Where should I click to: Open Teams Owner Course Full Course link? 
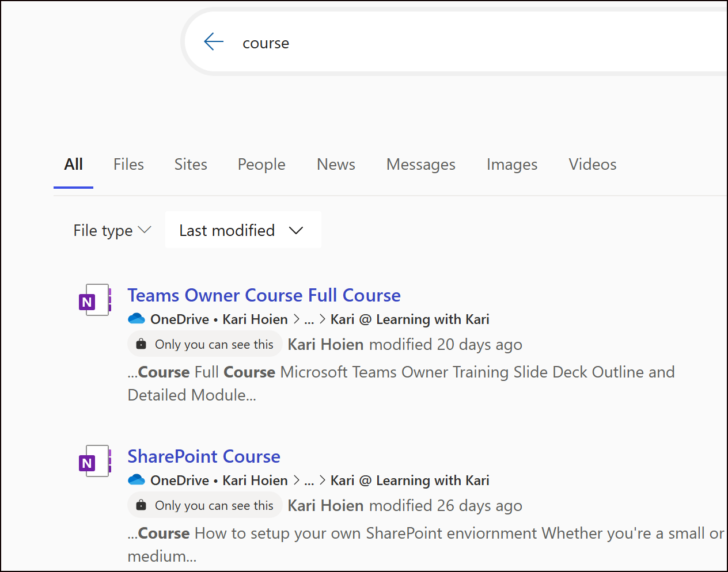pyautogui.click(x=264, y=295)
